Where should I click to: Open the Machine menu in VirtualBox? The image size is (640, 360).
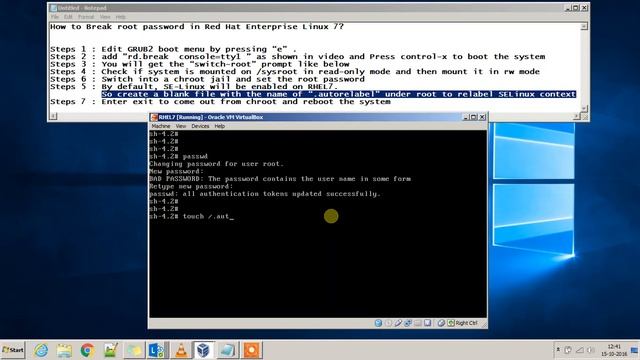(x=161, y=126)
